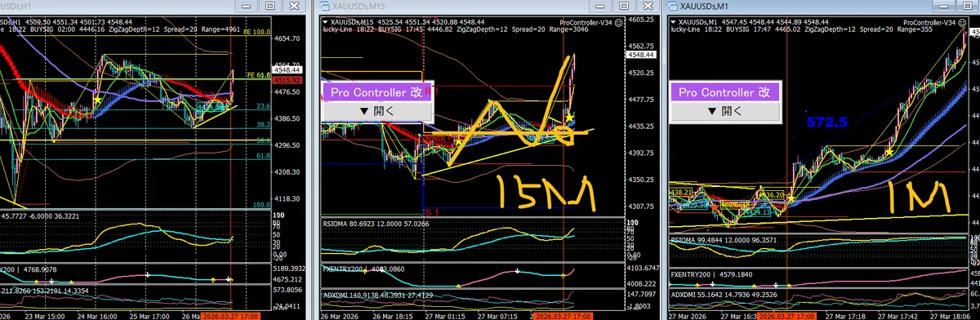The height and width of the screenshot is (320, 980).
Task: Minimize the XAUUSDs,M15 chart window
Action: click(x=600, y=5)
